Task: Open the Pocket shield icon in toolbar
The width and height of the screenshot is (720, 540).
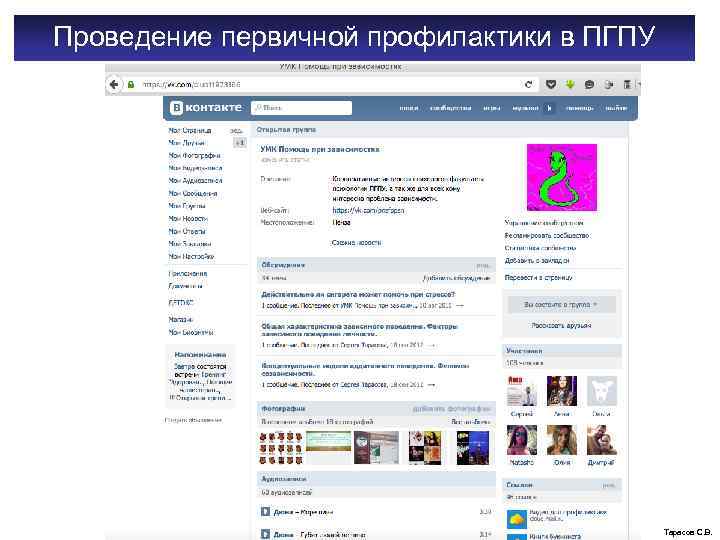Action: click(x=551, y=84)
